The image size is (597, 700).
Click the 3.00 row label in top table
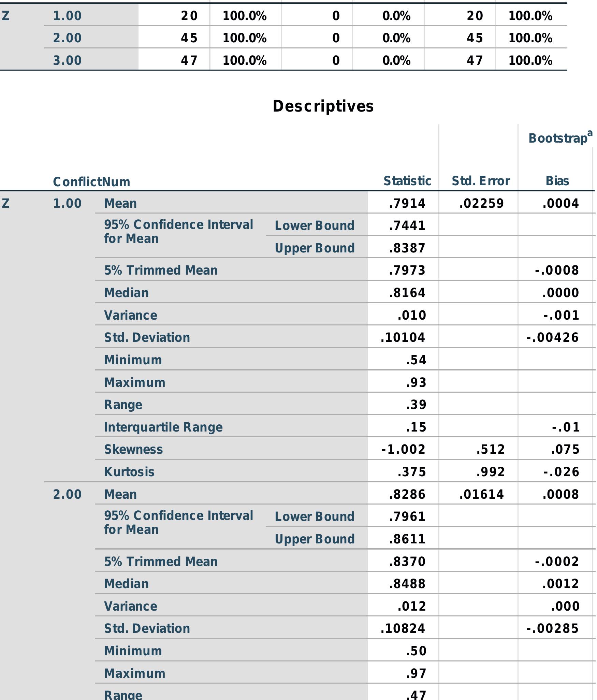67,60
